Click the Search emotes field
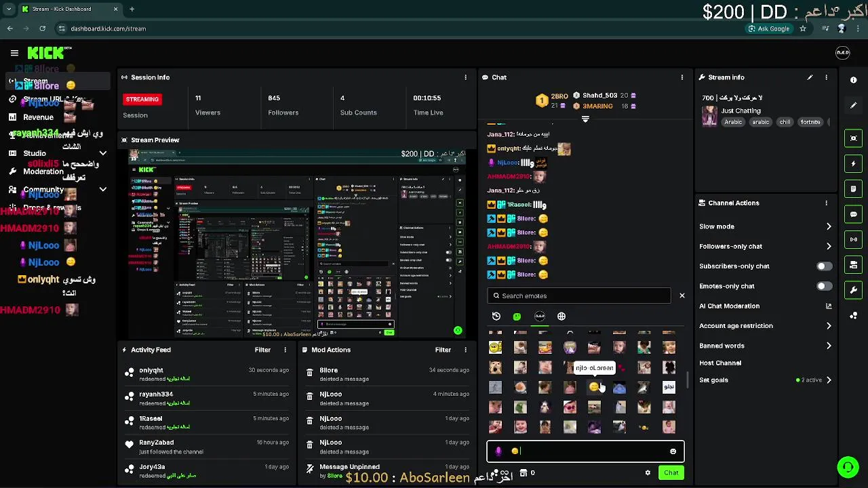 click(x=579, y=296)
